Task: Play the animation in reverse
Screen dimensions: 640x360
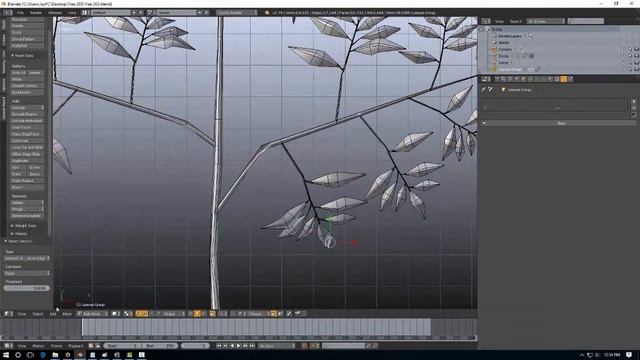Action: click(232, 346)
